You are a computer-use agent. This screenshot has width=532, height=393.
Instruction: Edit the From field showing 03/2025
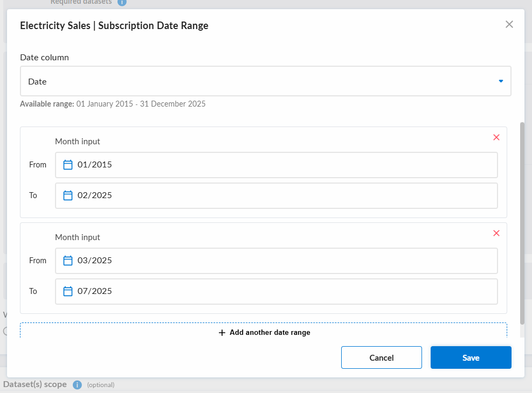click(276, 261)
